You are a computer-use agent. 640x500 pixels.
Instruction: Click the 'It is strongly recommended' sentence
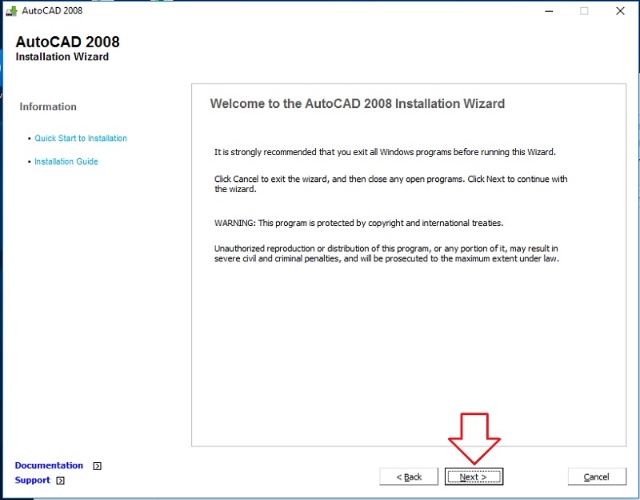point(385,152)
